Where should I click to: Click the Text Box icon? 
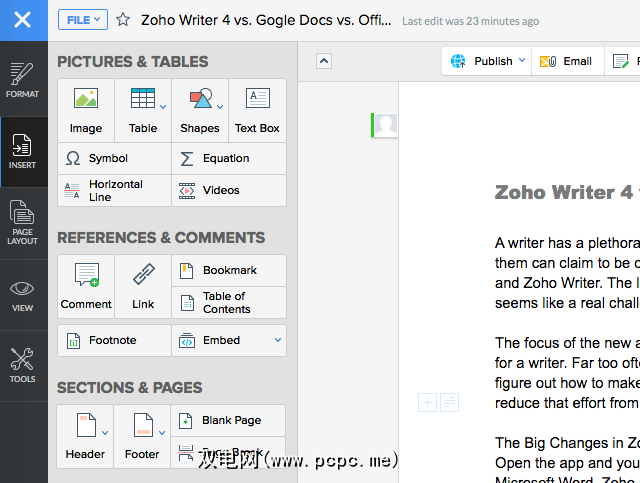coord(257,110)
